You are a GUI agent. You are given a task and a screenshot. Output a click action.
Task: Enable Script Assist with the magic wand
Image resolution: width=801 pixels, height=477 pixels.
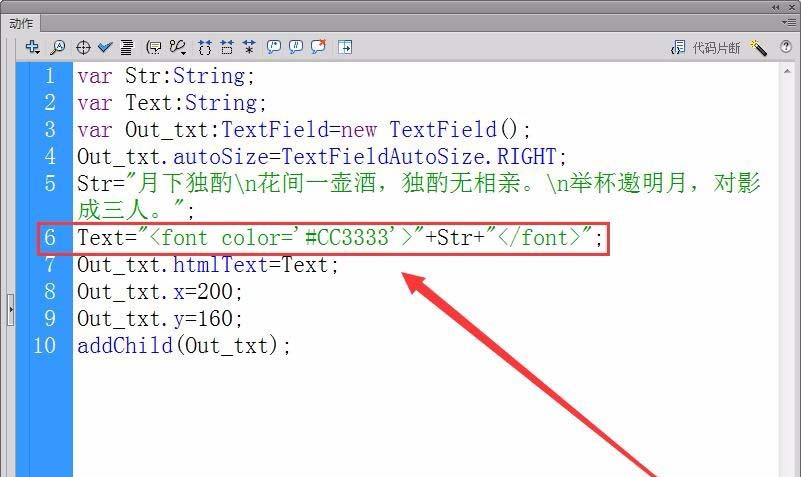pyautogui.click(x=758, y=47)
